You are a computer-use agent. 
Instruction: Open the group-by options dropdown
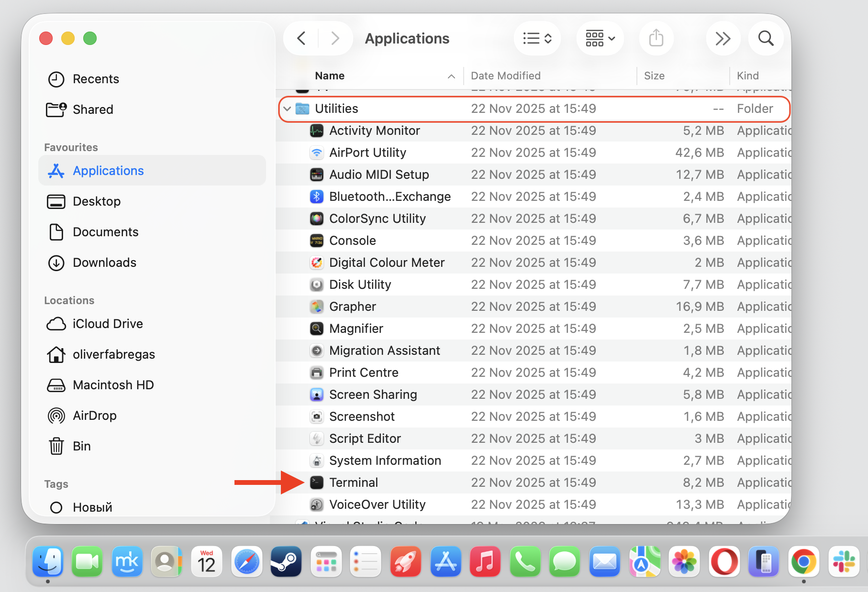(600, 38)
